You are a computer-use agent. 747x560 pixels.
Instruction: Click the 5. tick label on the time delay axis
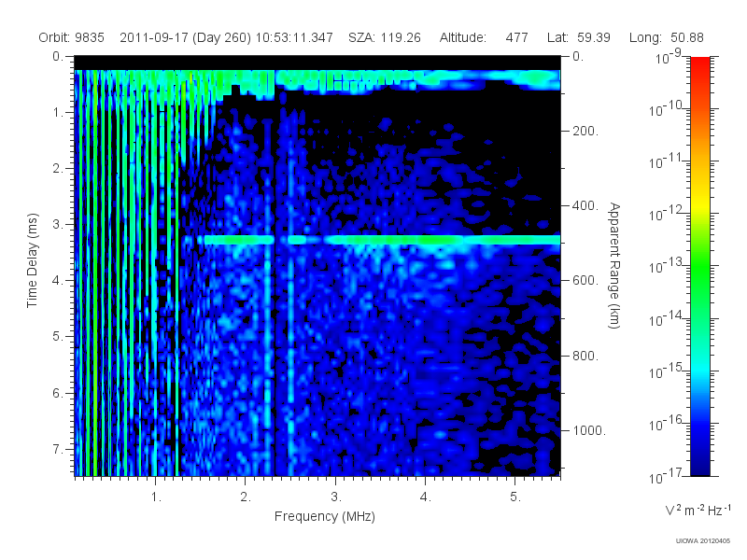[x=57, y=336]
